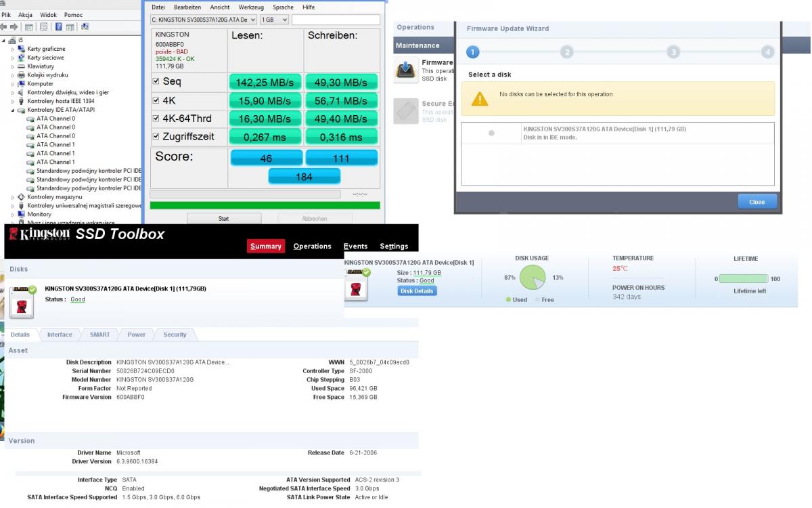The width and height of the screenshot is (812, 508).
Task: Open the drive selection dropdown in AS SSD
Action: pos(204,20)
